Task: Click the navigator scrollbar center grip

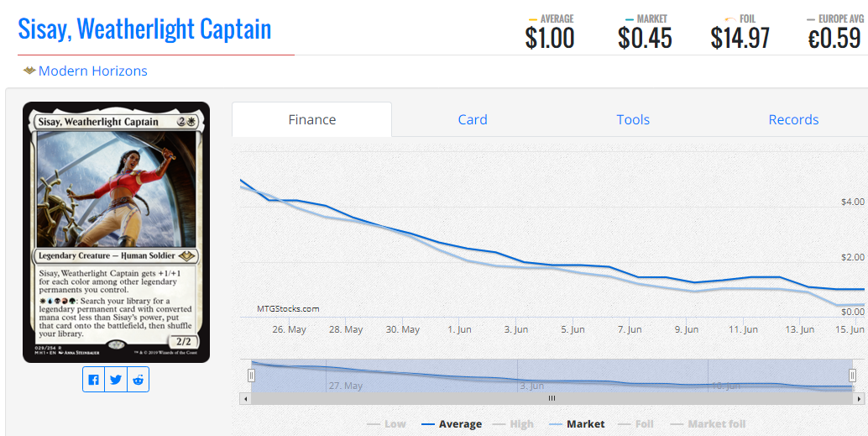Action: coord(552,398)
